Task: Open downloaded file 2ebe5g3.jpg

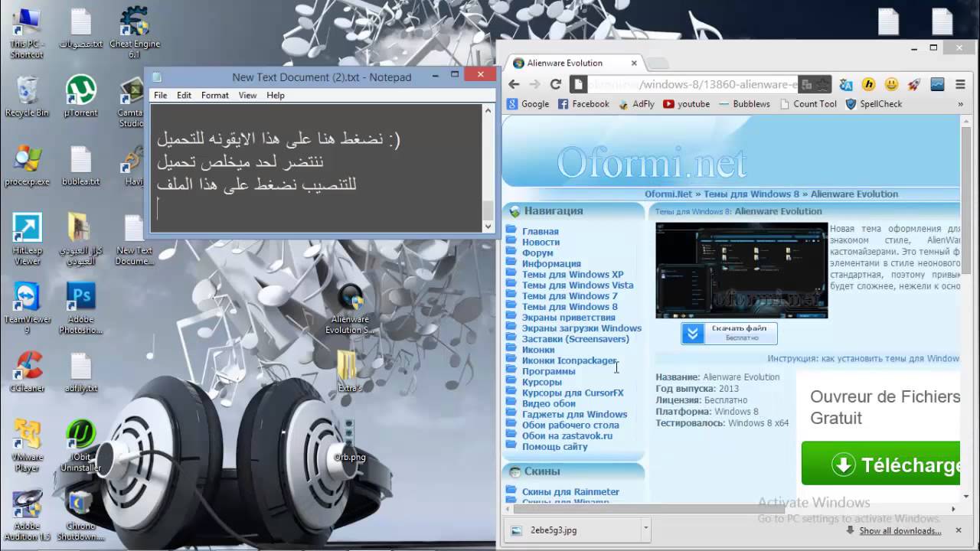Action: click(573, 530)
